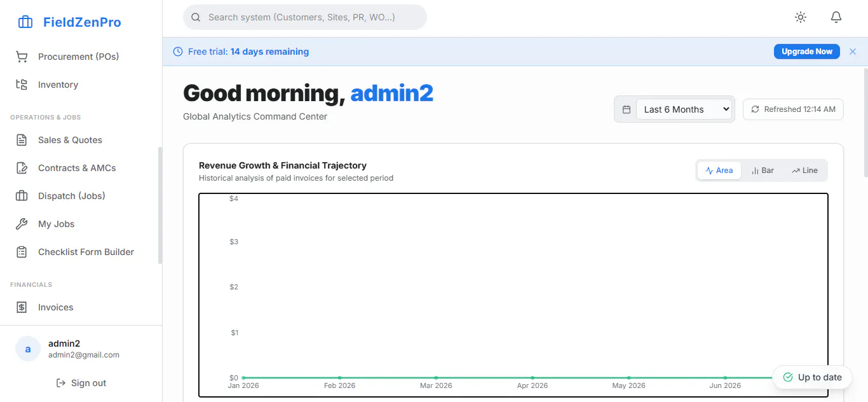Screen dimensions: 868x402
Task: Click the Checklist Form Builder clipboard icon
Action: [22, 252]
